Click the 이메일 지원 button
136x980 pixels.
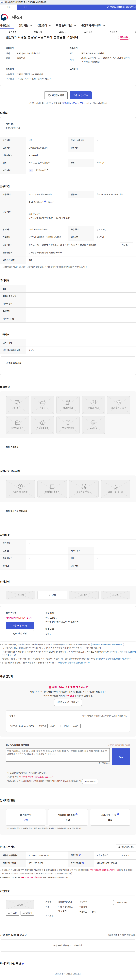coord(20,633)
